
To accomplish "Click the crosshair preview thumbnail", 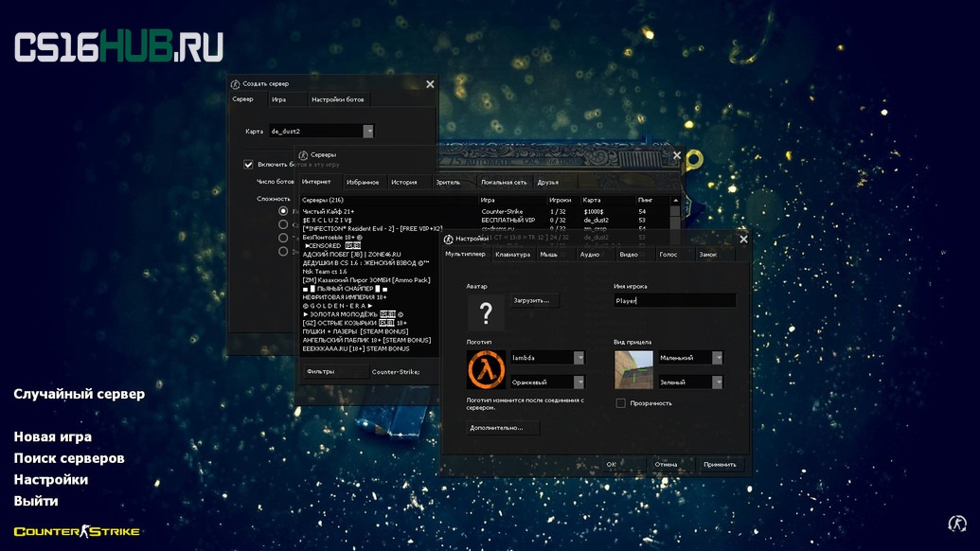I will pyautogui.click(x=633, y=370).
